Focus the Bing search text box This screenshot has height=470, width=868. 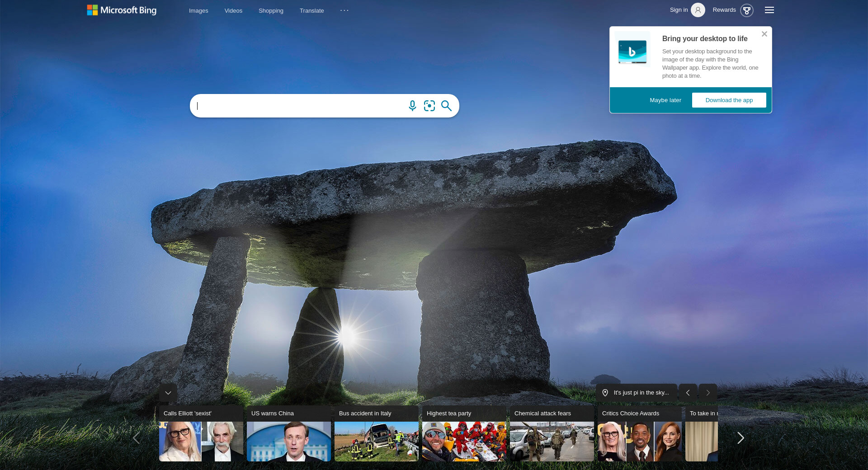click(298, 106)
